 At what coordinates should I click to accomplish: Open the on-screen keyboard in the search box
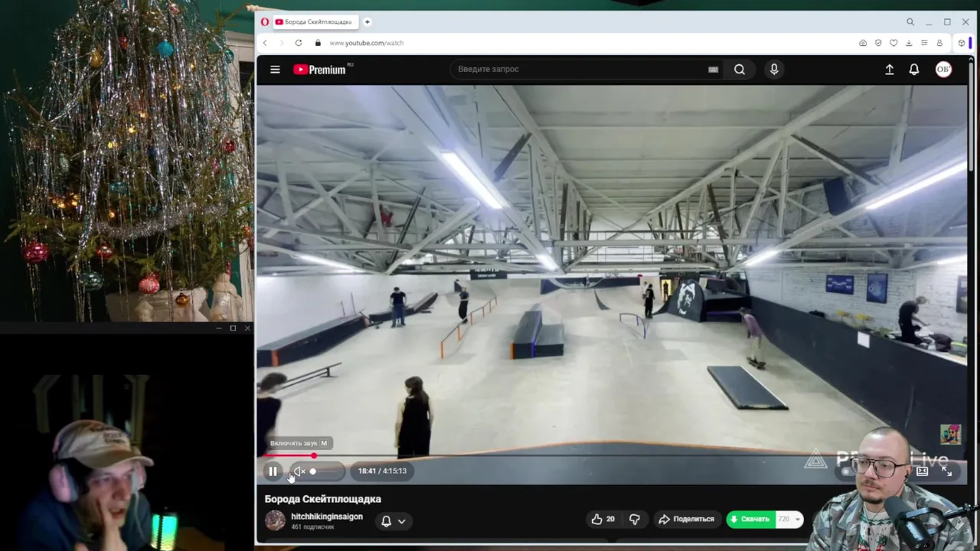pos(713,70)
